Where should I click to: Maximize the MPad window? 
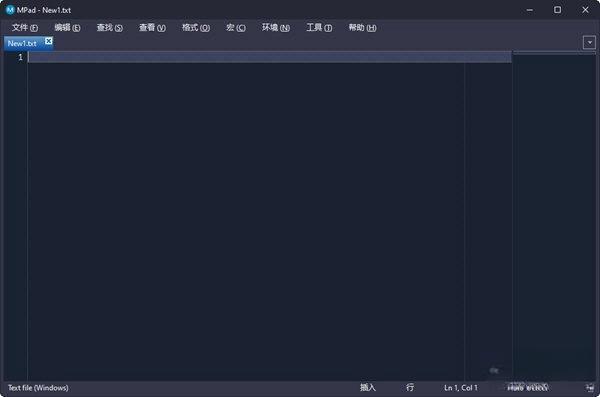pos(558,10)
